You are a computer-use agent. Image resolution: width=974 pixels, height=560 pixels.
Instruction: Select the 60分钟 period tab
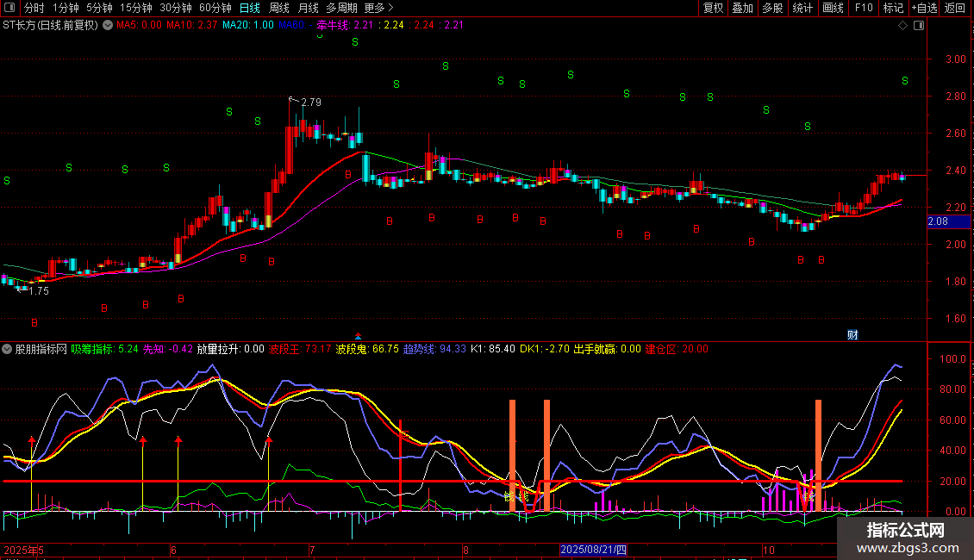point(215,8)
